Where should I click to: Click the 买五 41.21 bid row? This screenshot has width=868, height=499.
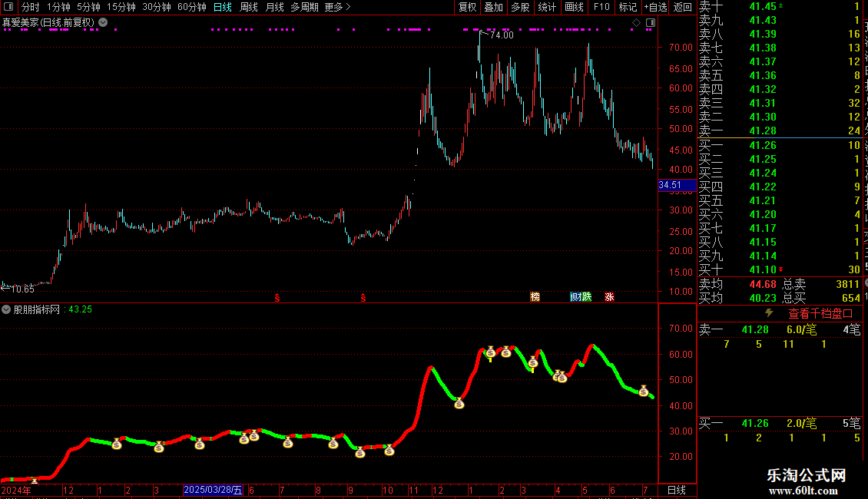780,200
